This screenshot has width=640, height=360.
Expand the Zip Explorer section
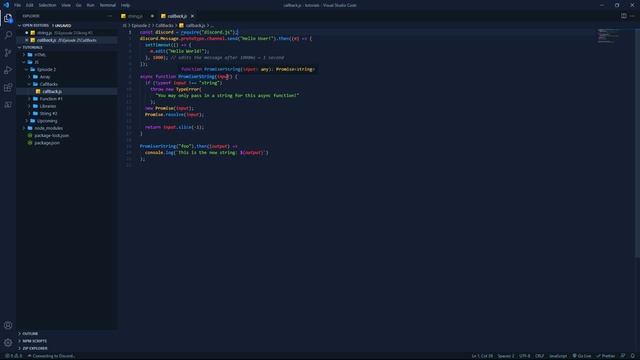(67, 348)
